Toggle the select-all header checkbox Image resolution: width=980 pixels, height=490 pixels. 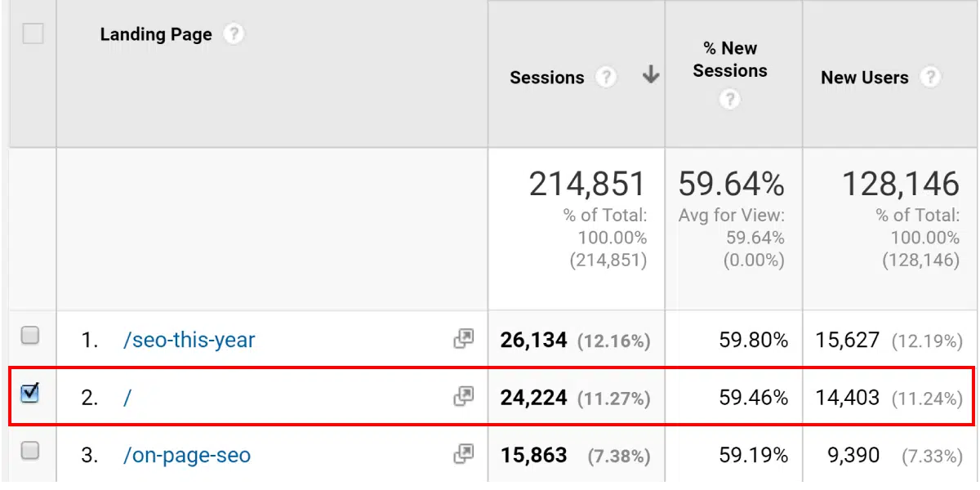33,34
